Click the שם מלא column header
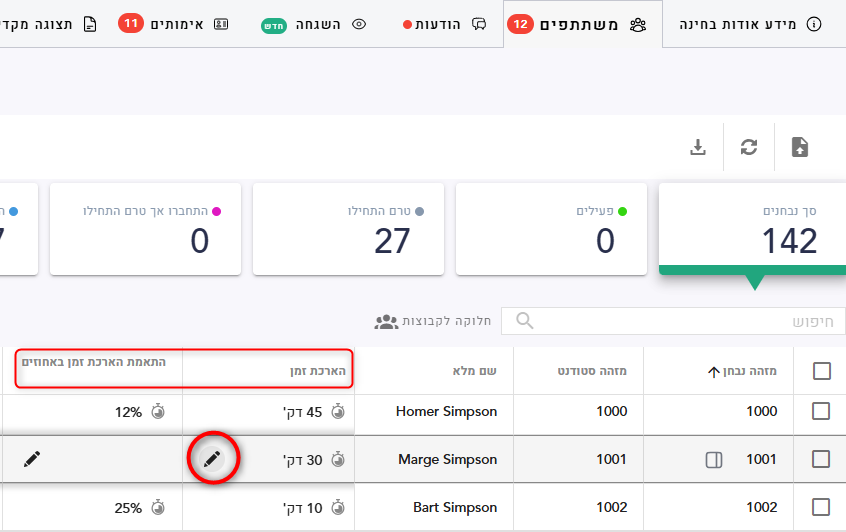Screen dimensions: 846x532 474,371
